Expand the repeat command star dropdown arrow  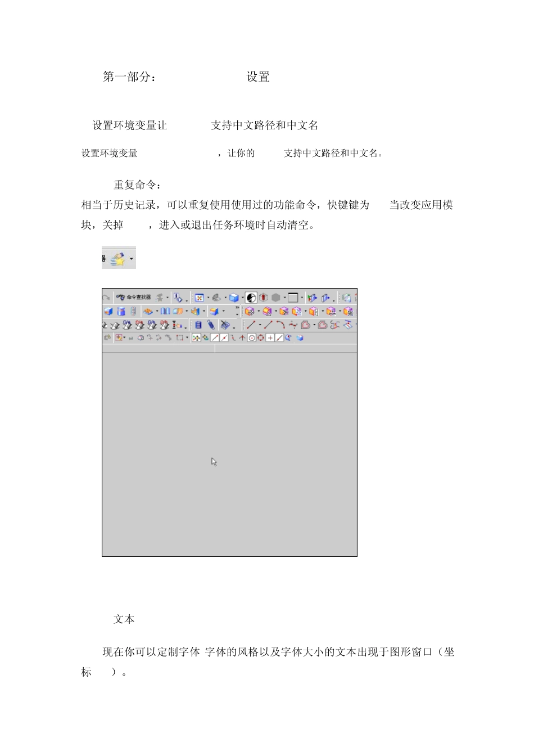pyautogui.click(x=132, y=259)
